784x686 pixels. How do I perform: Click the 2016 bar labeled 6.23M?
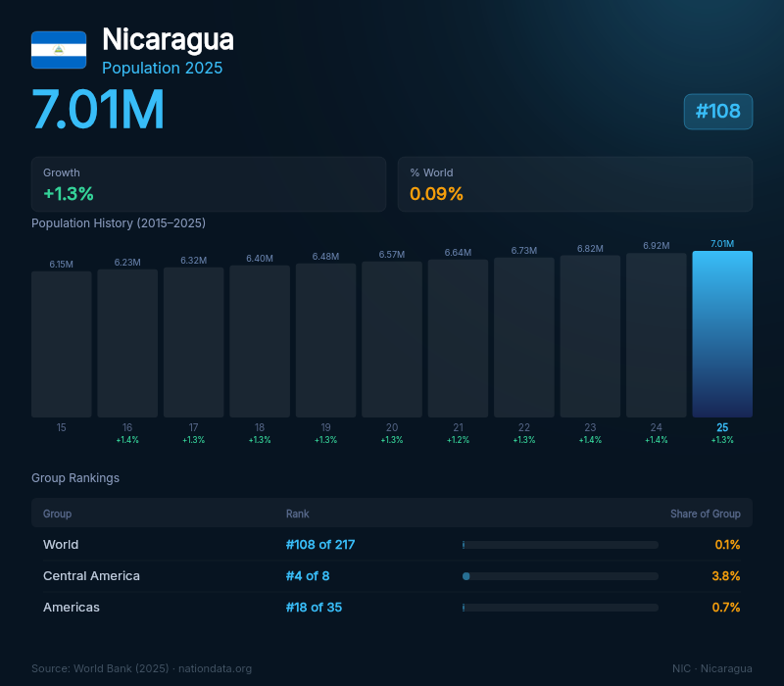[127, 343]
